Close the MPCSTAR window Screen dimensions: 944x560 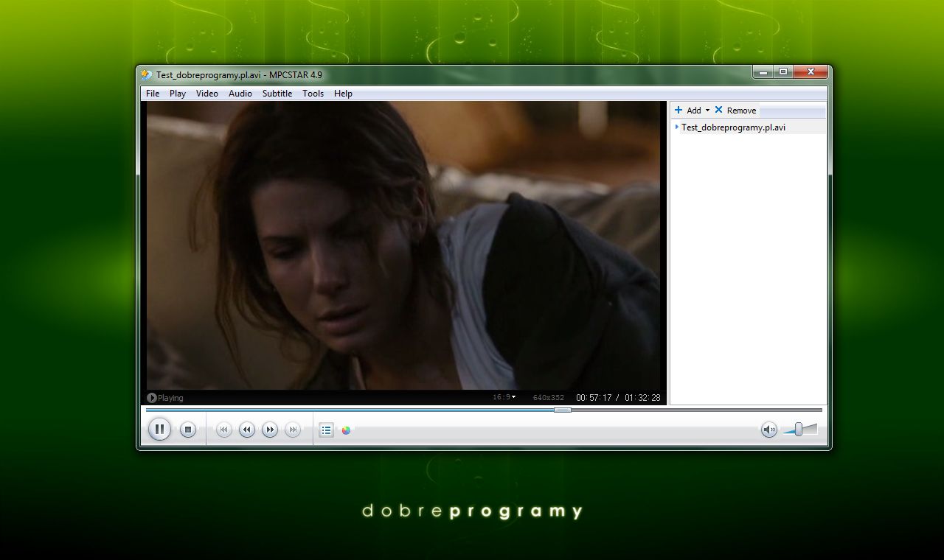pos(811,72)
